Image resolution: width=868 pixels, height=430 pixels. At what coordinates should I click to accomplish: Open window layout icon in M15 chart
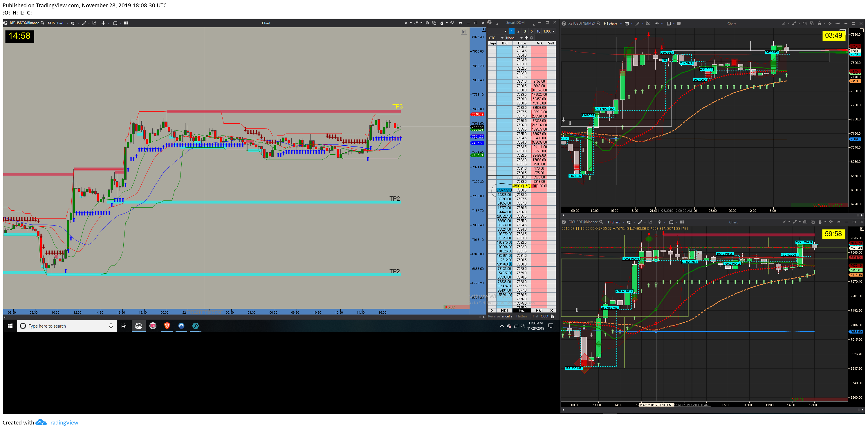(115, 23)
